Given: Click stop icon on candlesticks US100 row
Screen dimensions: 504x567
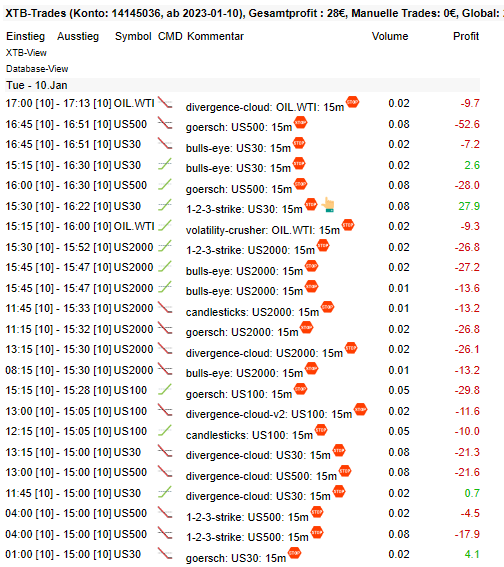Looking at the screenshot, I should pyautogui.click(x=321, y=430).
